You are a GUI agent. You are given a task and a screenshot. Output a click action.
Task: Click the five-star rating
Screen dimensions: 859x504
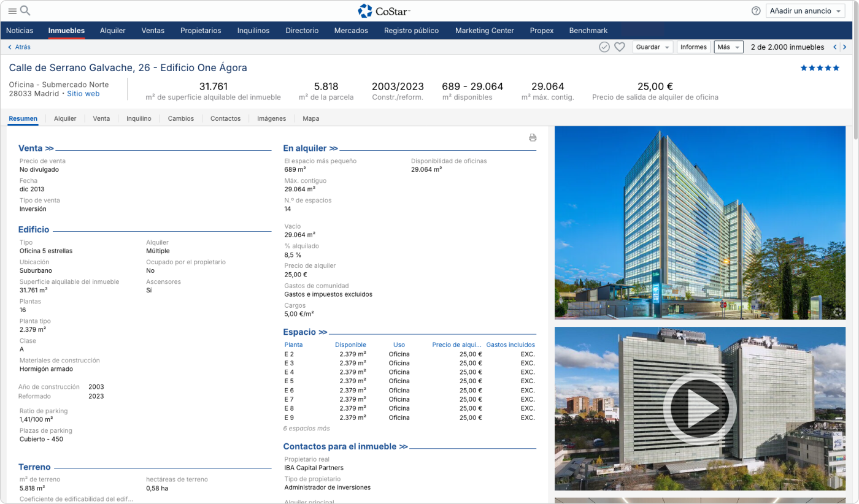click(820, 68)
